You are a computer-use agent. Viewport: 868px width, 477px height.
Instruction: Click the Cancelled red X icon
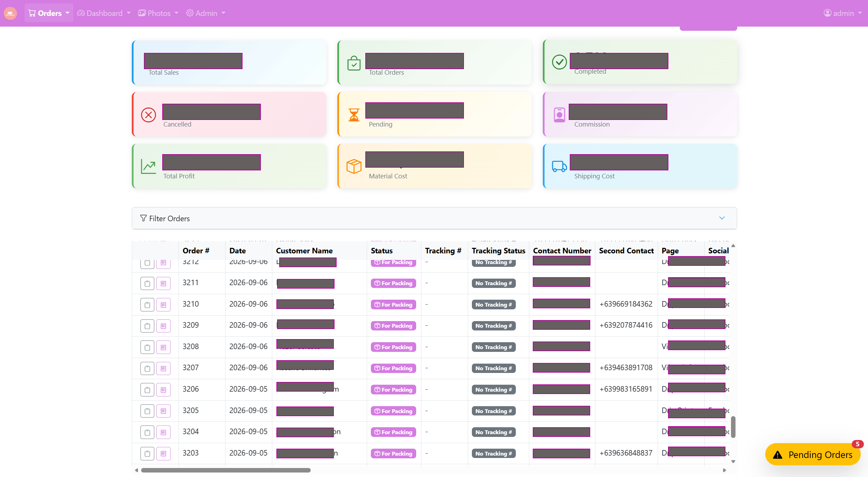tap(148, 115)
